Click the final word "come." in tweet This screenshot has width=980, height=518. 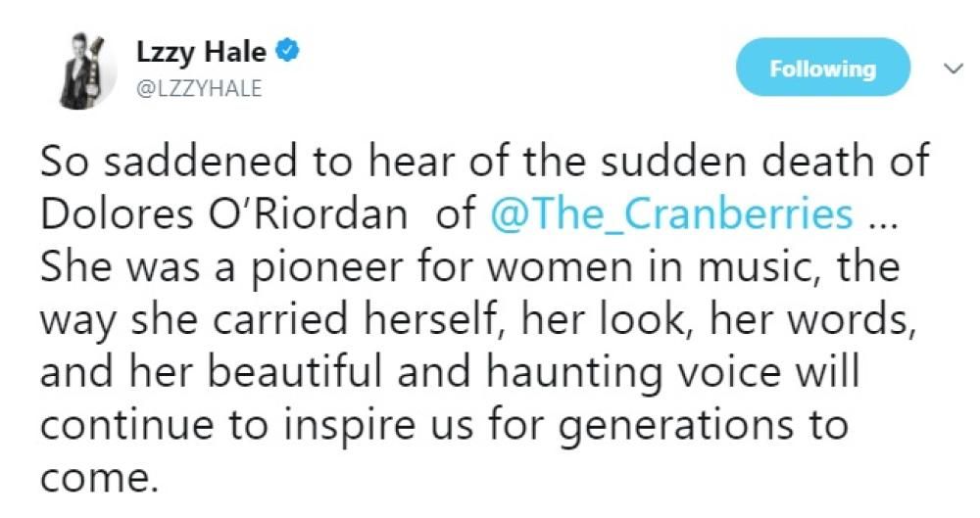[98, 479]
